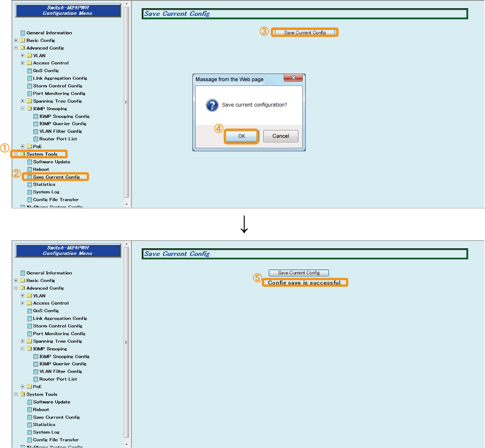Viewport: 485px width, 448px height.
Task: Expand Basic Config in the upper menu tree
Action: pos(16,40)
